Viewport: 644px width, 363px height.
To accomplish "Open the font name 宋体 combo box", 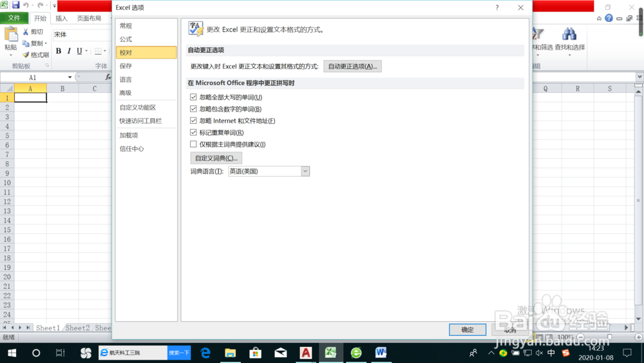I will [82, 35].
